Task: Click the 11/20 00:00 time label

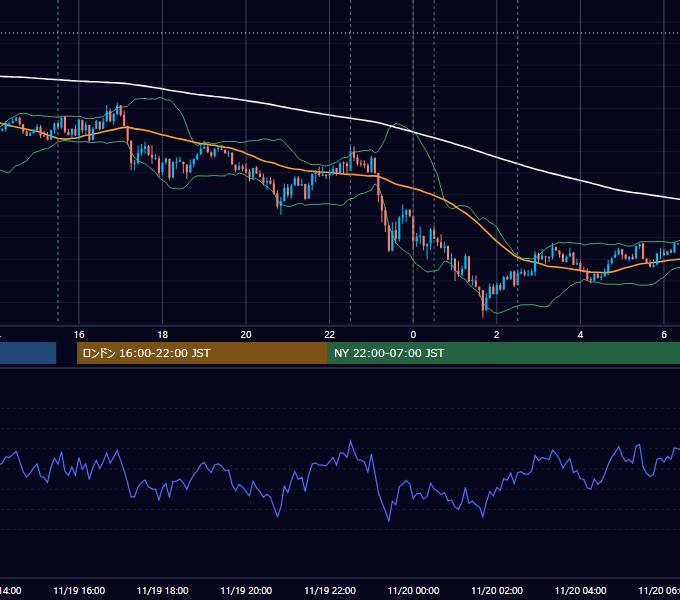Action: click(413, 590)
